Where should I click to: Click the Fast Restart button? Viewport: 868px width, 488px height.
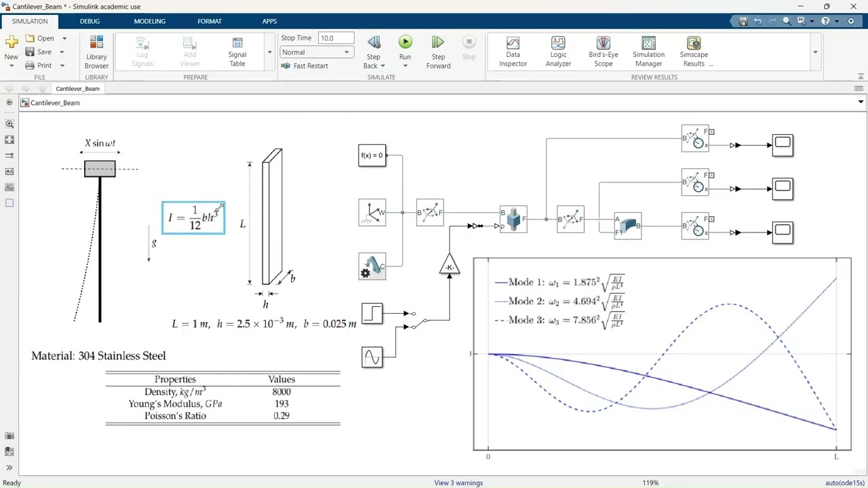[x=304, y=66]
